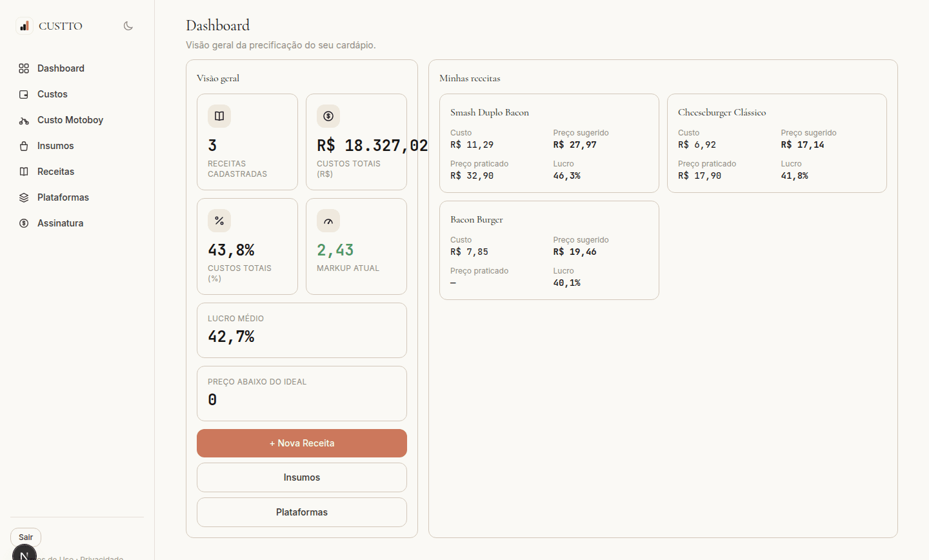Click the Custo Motoboy motorcycle icon
The width and height of the screenshot is (929, 560).
click(x=24, y=120)
